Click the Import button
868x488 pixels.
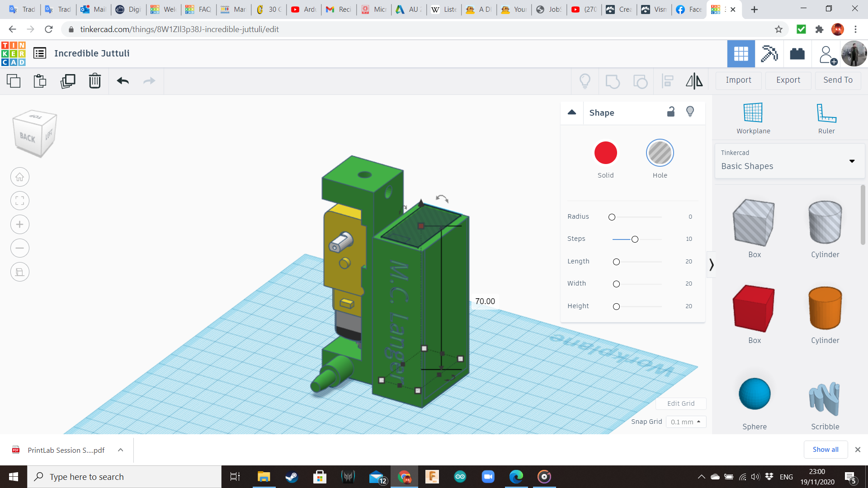pyautogui.click(x=738, y=80)
